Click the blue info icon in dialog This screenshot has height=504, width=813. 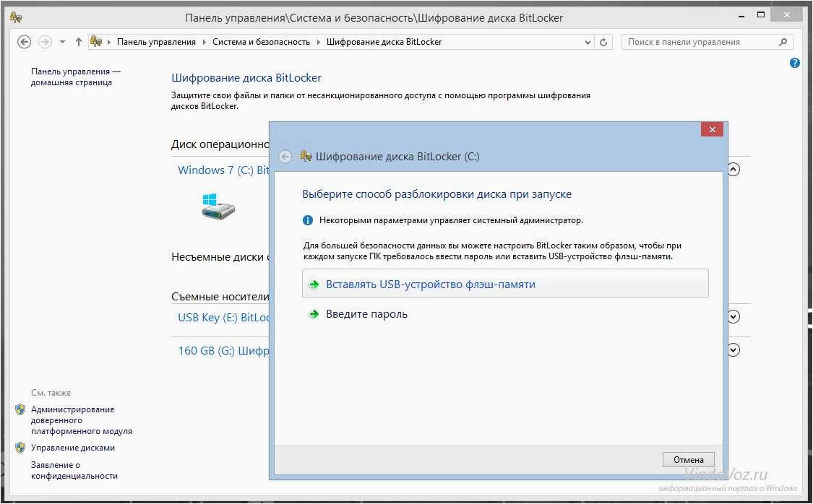pyautogui.click(x=307, y=220)
